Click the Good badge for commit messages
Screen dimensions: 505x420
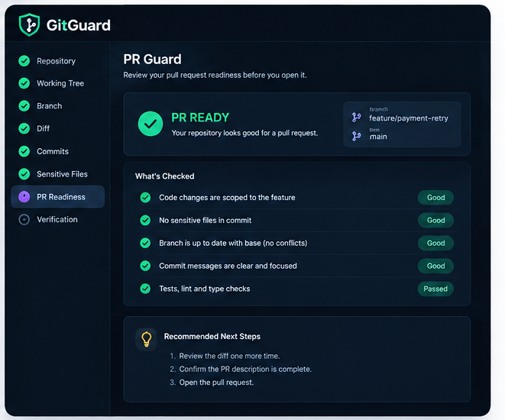coord(435,267)
